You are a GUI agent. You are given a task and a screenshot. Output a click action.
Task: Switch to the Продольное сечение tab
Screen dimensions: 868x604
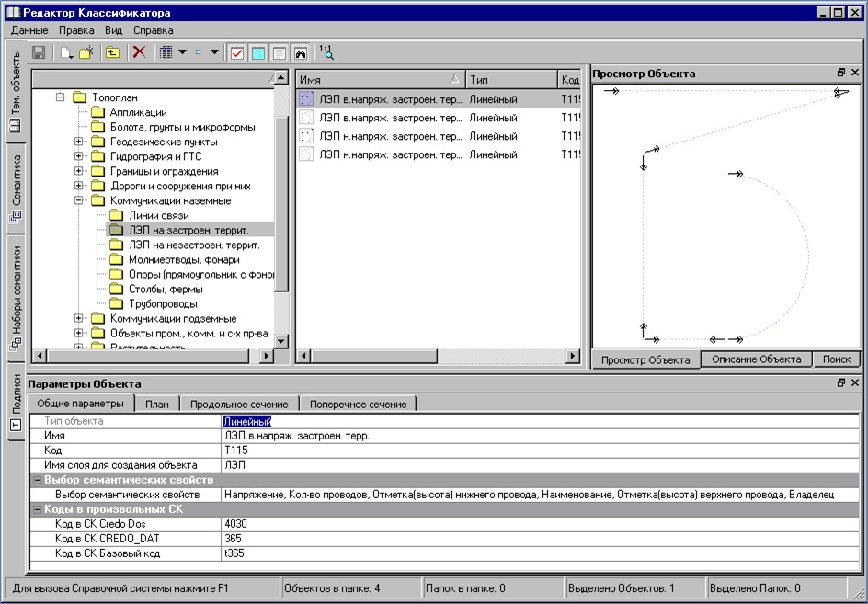pyautogui.click(x=239, y=405)
